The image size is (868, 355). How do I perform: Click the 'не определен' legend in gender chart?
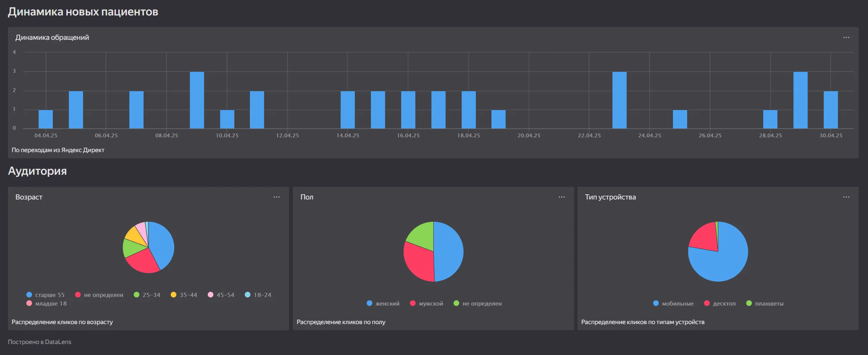coord(482,304)
